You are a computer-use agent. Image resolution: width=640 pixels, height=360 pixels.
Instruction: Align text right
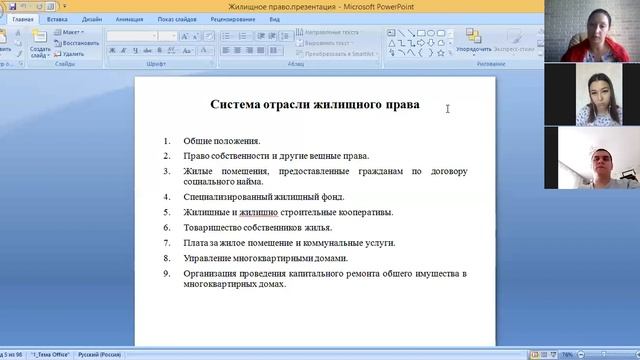249,51
